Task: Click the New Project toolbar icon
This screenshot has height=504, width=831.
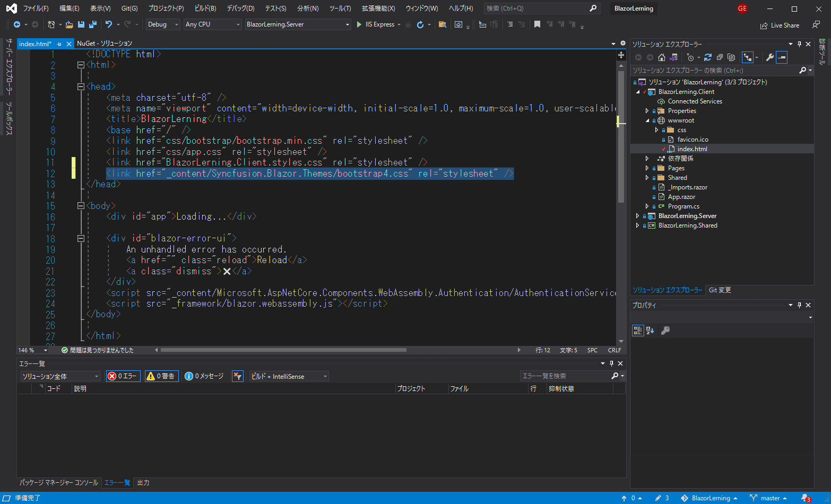Action: [x=51, y=24]
